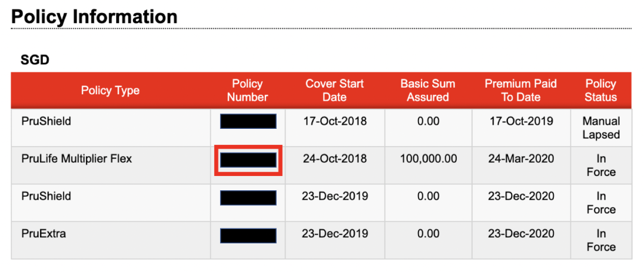Open the in-force PruShield policy number
This screenshot has height=272, width=644.
point(248,197)
